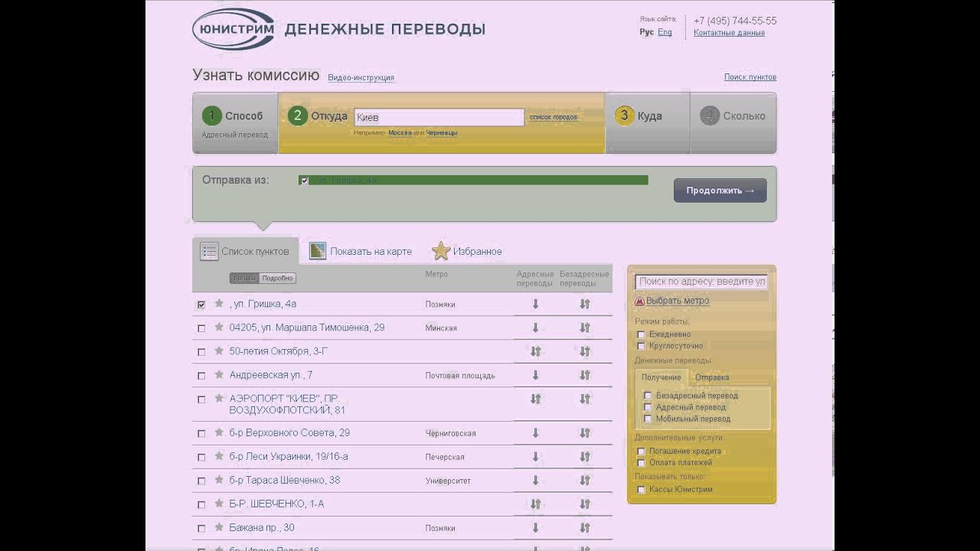
Task: Click the Избранное star icon
Action: [441, 251]
